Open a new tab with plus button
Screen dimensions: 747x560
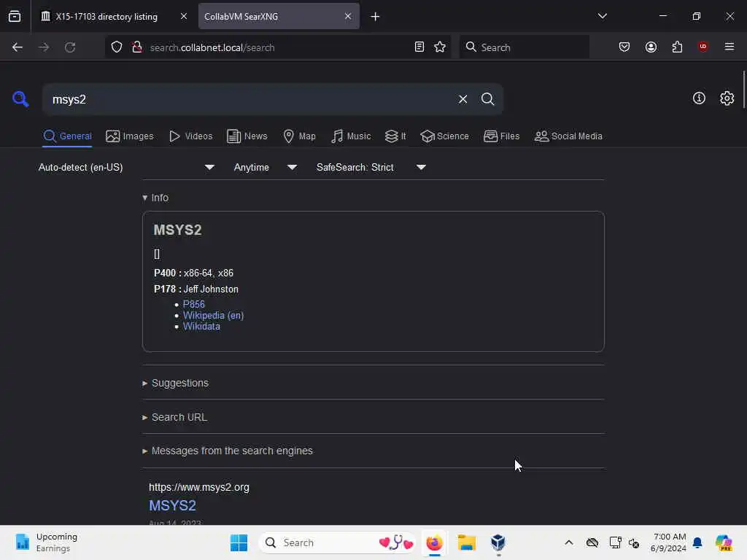376,17
